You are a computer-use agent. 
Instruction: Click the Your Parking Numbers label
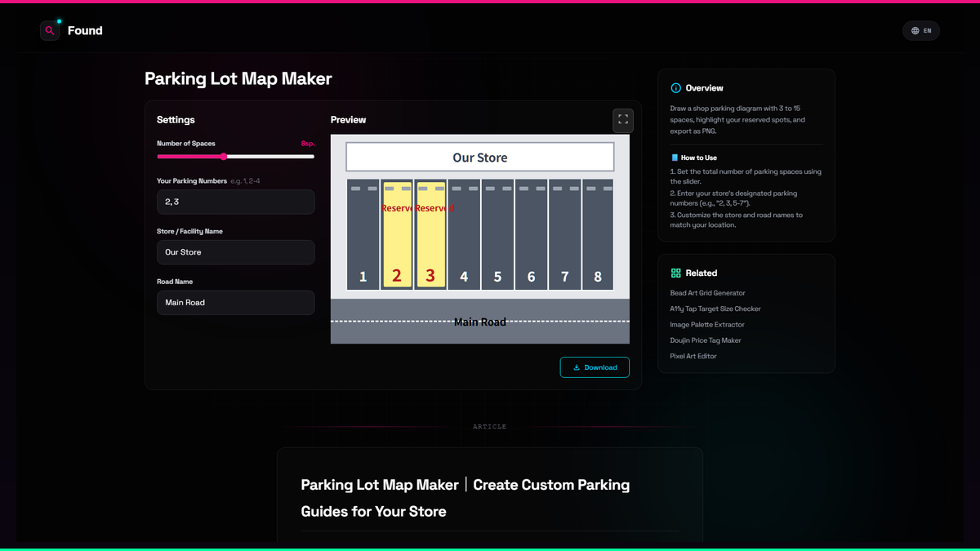(192, 181)
